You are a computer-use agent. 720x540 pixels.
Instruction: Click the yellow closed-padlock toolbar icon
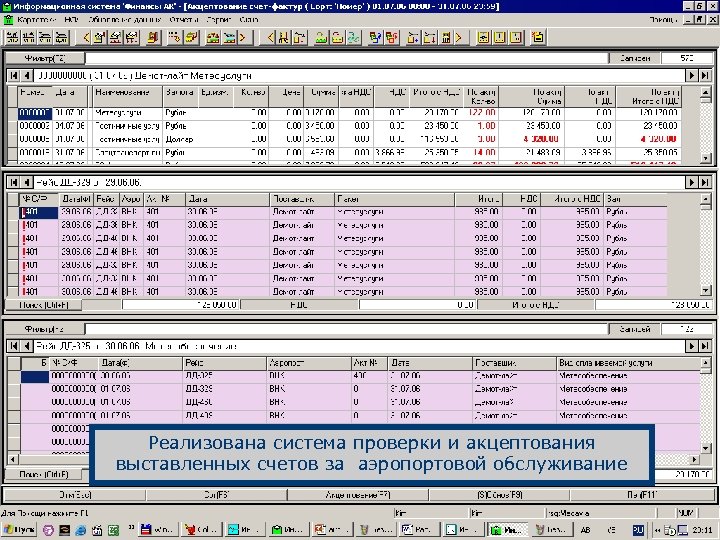point(338,37)
